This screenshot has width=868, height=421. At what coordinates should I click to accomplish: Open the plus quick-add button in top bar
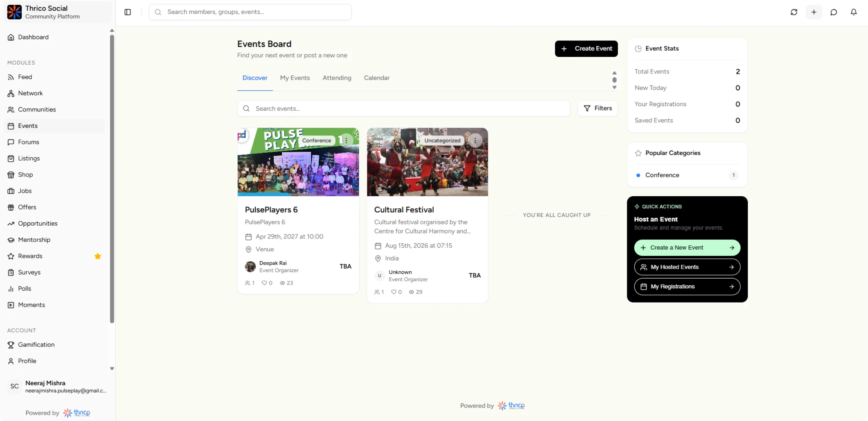(814, 12)
